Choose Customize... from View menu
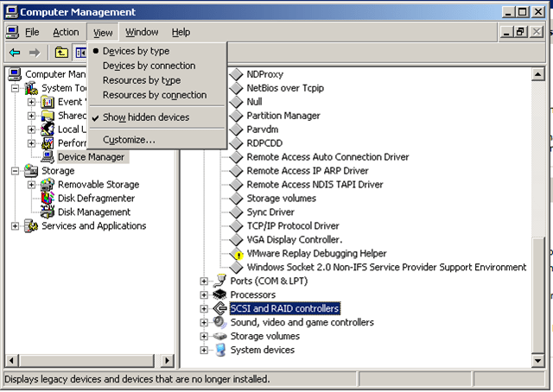 tap(129, 140)
